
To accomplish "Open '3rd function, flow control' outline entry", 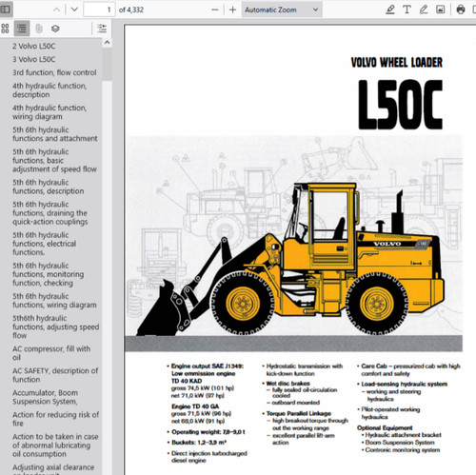I will (54, 72).
